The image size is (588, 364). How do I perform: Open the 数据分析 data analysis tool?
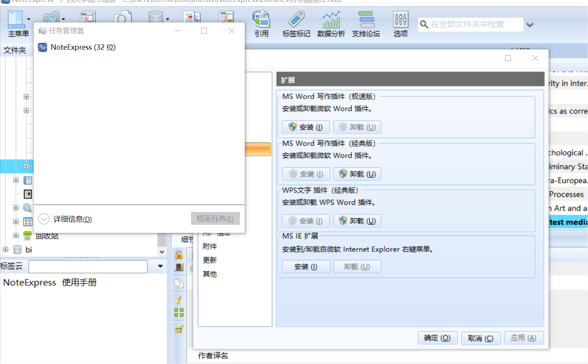331,24
